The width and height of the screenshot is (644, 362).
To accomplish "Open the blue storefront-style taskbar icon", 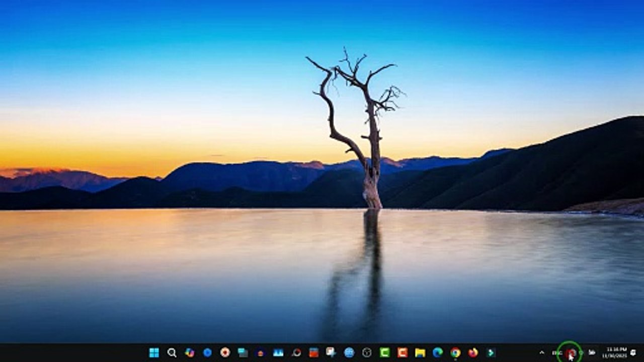I will coord(278,352).
